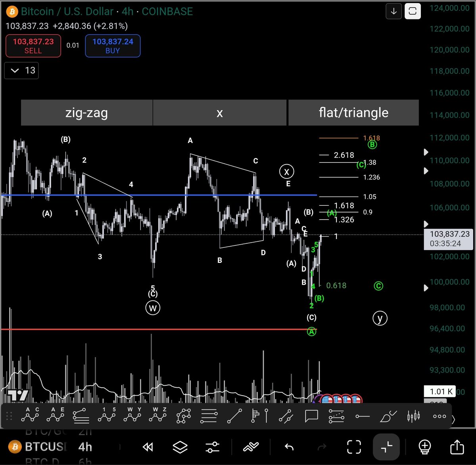Grab the drawing toolbar's dotted drag handle
Image resolution: width=476 pixels, height=465 pixels.
[x=9, y=416]
